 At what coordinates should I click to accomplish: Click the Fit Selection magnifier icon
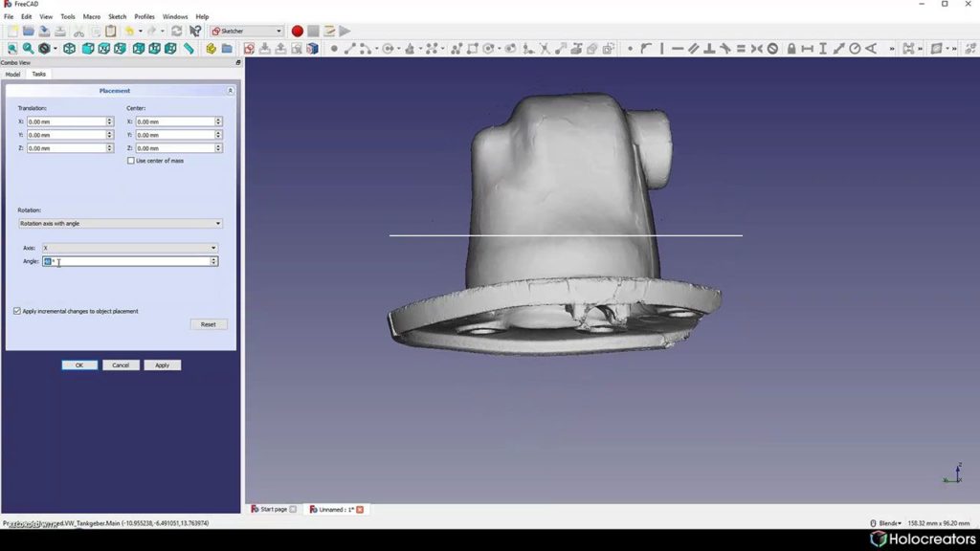pos(28,49)
